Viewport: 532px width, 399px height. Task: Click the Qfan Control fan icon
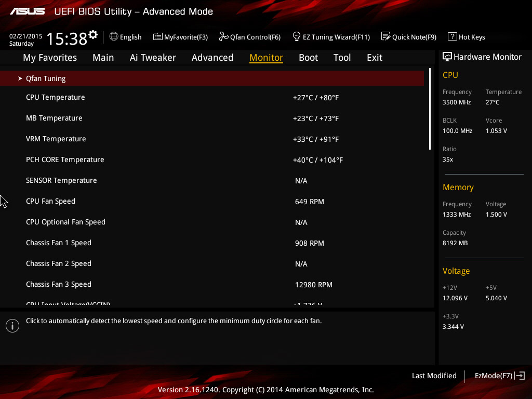(x=223, y=36)
